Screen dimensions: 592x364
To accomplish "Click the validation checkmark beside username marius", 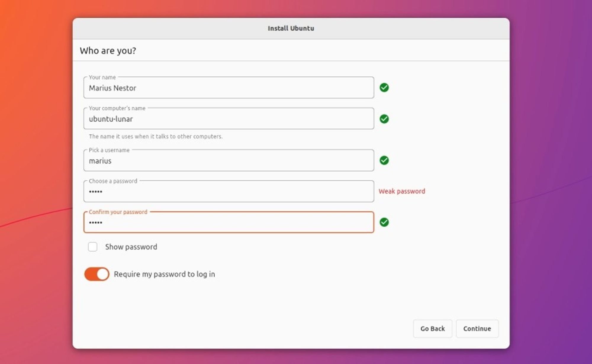I will point(384,160).
